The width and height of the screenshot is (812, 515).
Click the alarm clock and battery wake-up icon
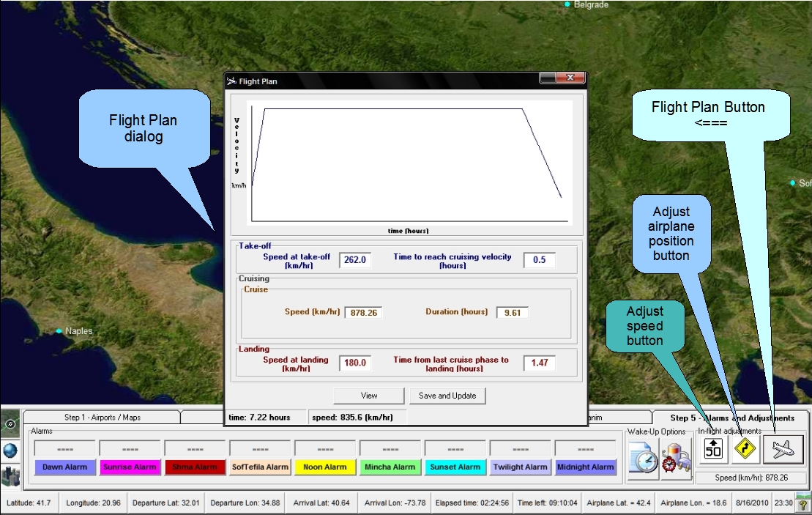click(677, 458)
